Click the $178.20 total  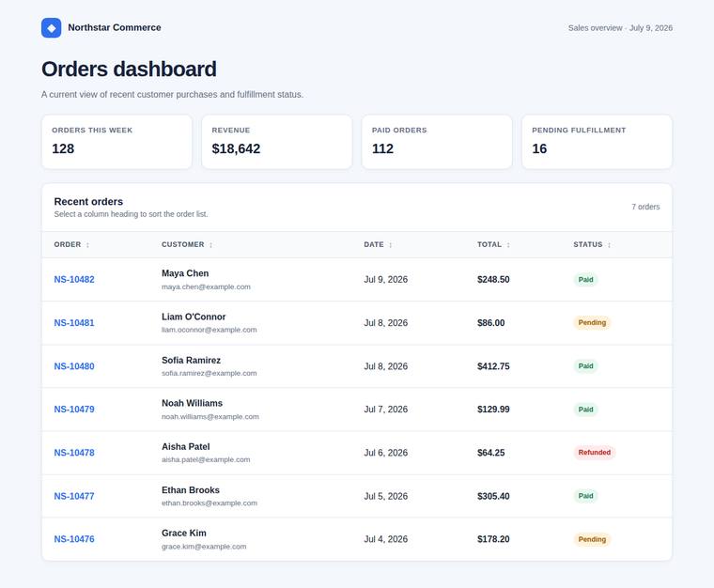[x=493, y=539]
